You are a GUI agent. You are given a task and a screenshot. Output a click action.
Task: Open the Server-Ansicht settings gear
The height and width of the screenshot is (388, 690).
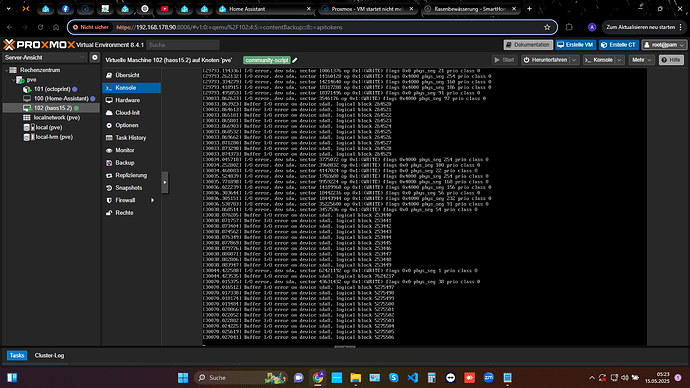(x=95, y=57)
